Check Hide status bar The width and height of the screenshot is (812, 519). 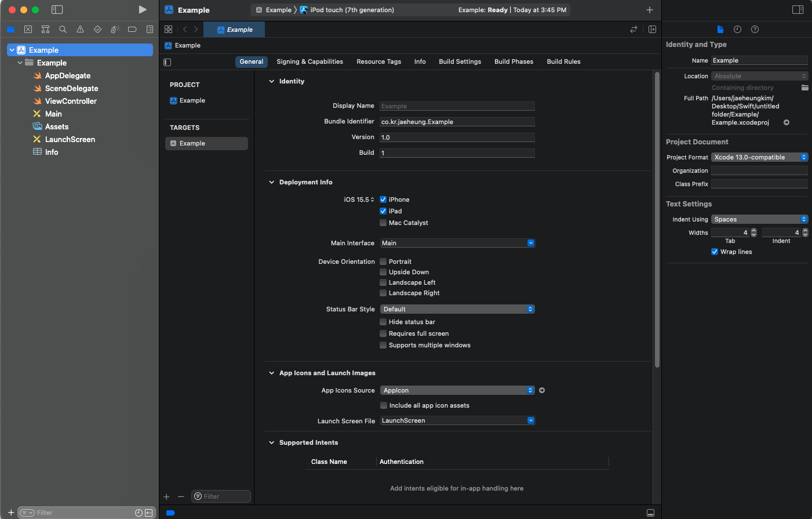[x=383, y=322]
